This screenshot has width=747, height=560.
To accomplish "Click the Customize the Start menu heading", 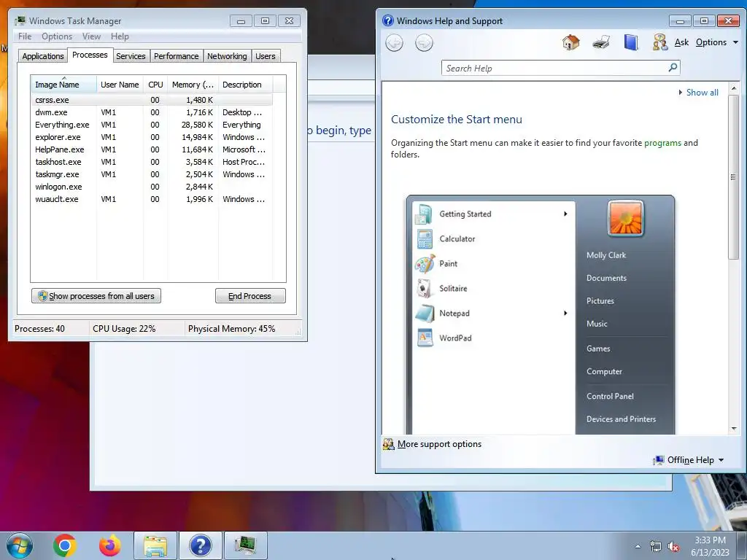I will [x=457, y=120].
